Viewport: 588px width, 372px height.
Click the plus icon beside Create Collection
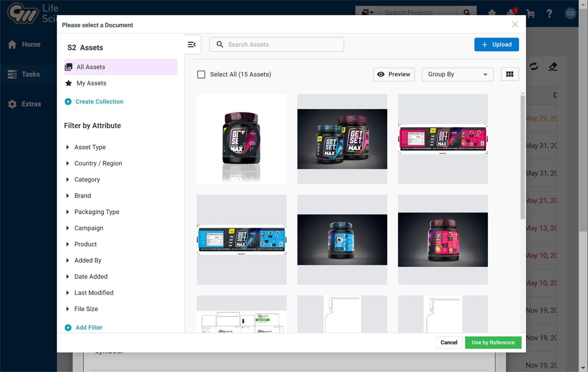click(68, 102)
